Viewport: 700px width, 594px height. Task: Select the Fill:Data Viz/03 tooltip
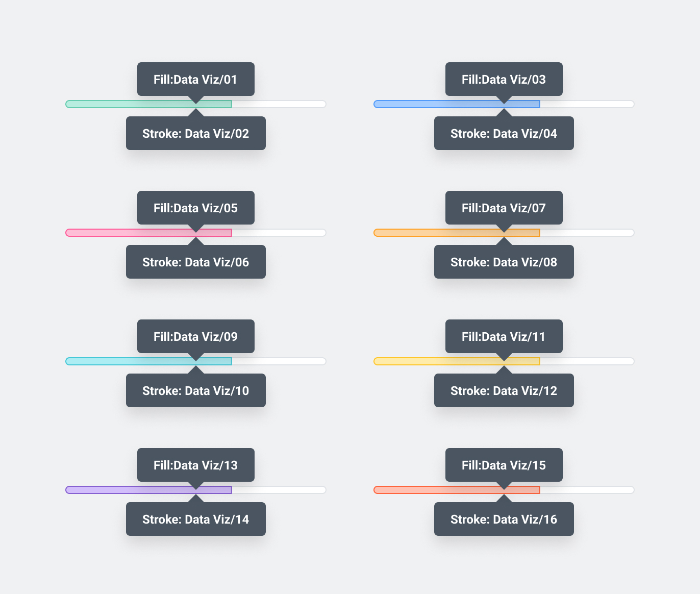(x=504, y=79)
